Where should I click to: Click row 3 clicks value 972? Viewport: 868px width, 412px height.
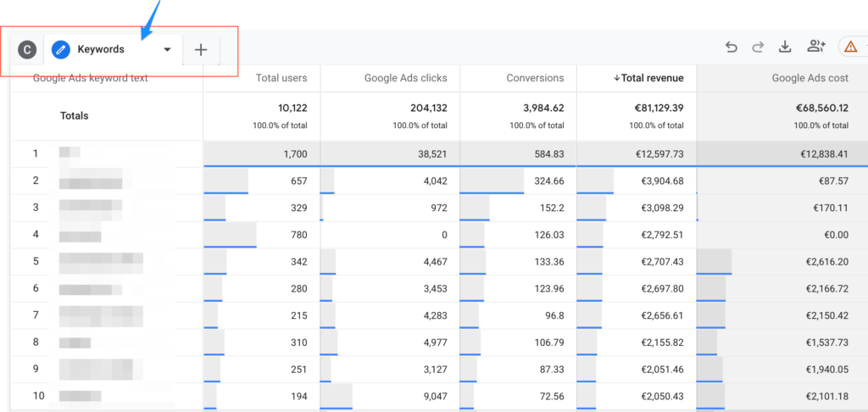coord(440,208)
